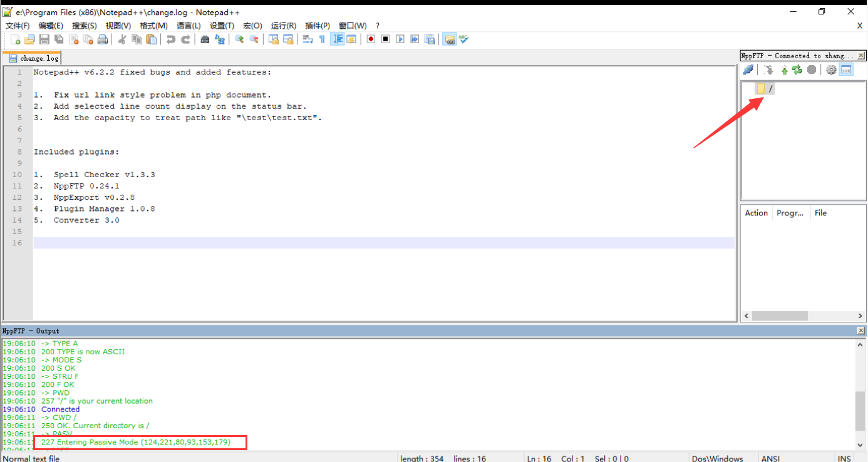
Task: Toggle show all characters pilcrow button
Action: (322, 39)
